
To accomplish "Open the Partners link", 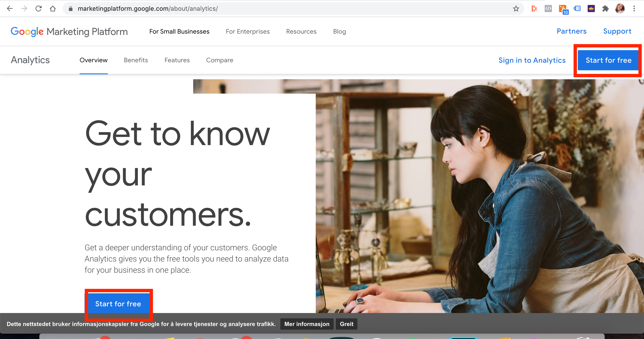I will tap(572, 31).
